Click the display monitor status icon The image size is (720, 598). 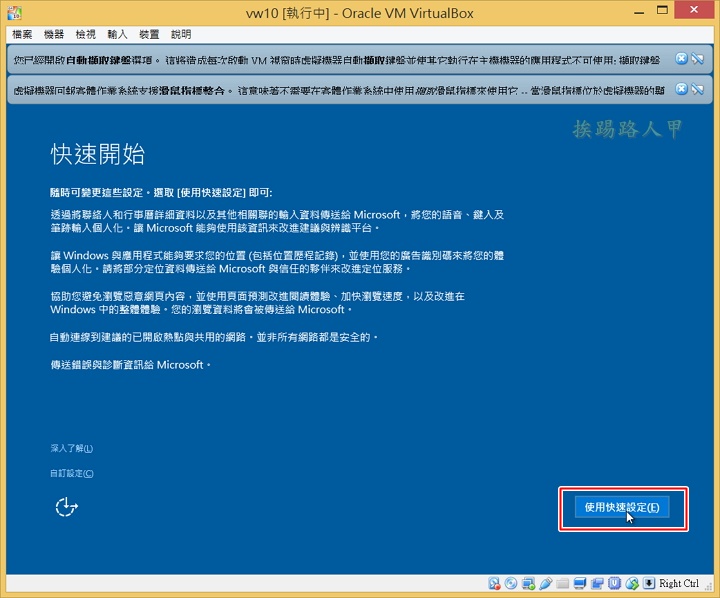580,583
